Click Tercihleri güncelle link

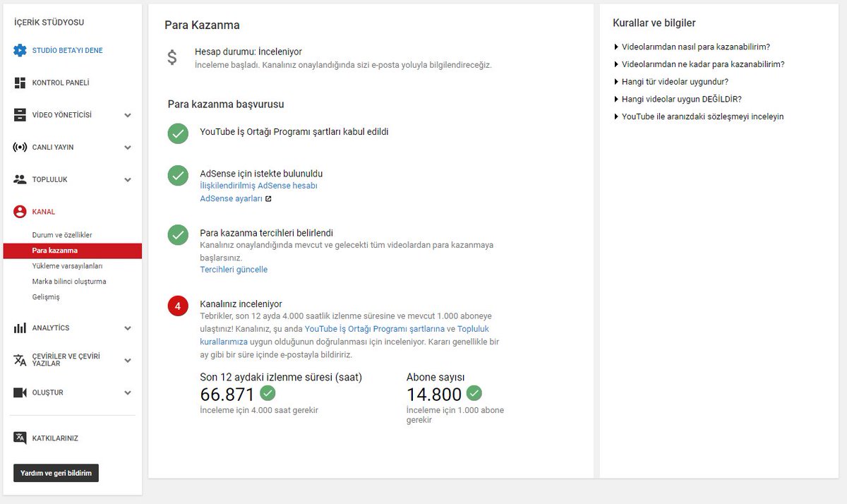(x=234, y=270)
